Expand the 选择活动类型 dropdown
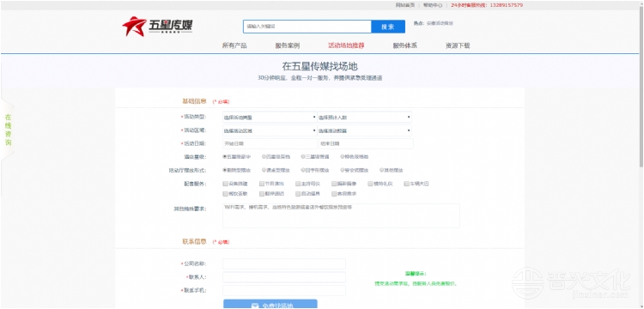The width and height of the screenshot is (644, 309). click(x=270, y=118)
